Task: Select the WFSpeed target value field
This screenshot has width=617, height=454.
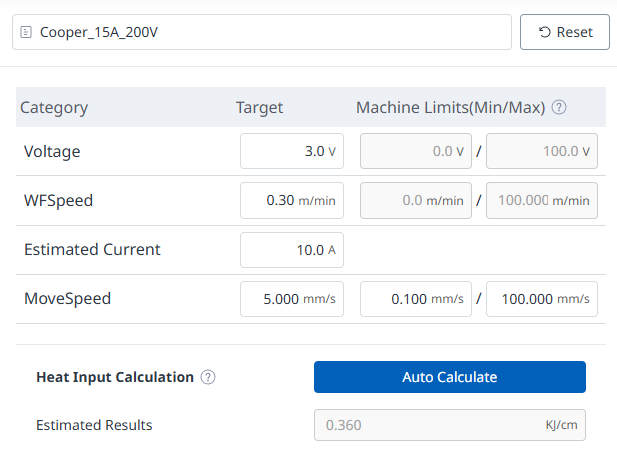Action: [291, 200]
